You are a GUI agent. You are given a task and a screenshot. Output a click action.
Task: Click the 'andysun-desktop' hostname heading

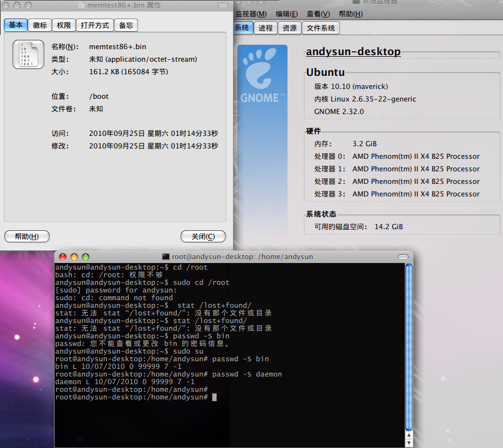353,51
